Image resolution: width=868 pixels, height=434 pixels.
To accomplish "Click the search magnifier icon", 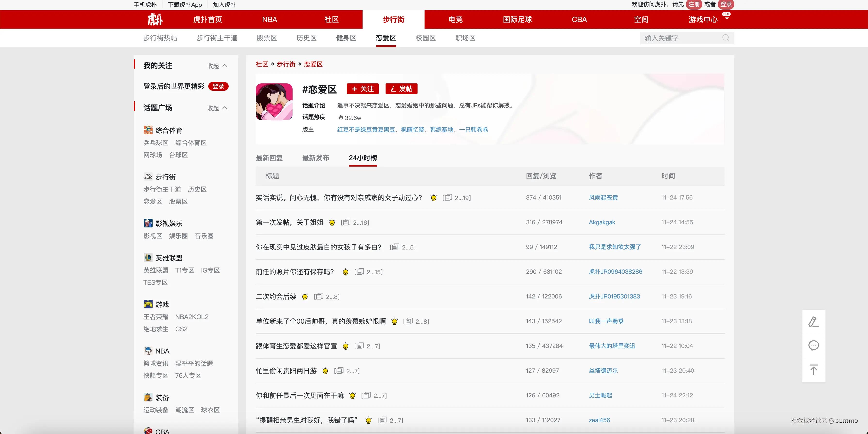I will [x=725, y=38].
